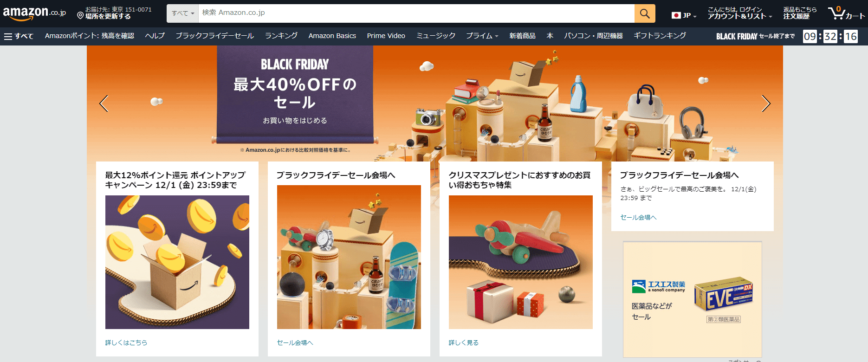Expand the すべて search category dropdown
The image size is (868, 362).
click(182, 13)
